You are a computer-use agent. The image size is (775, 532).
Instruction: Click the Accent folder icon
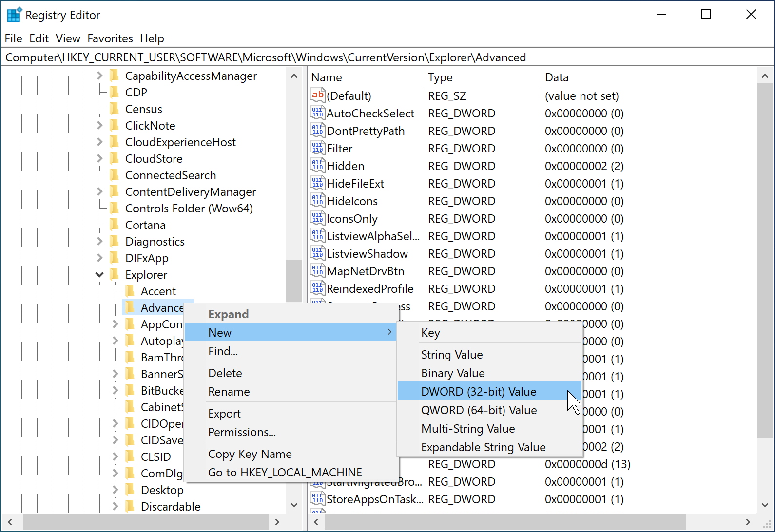pyautogui.click(x=130, y=291)
